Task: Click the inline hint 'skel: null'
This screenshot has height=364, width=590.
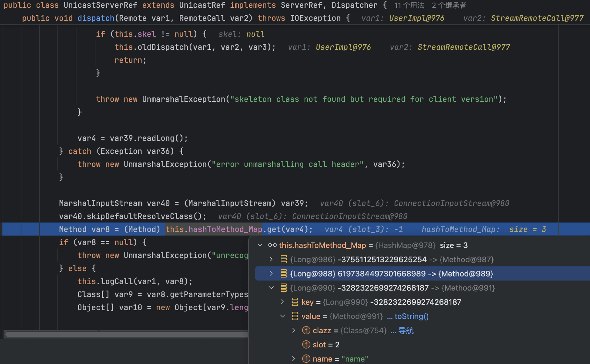Action: (x=242, y=34)
